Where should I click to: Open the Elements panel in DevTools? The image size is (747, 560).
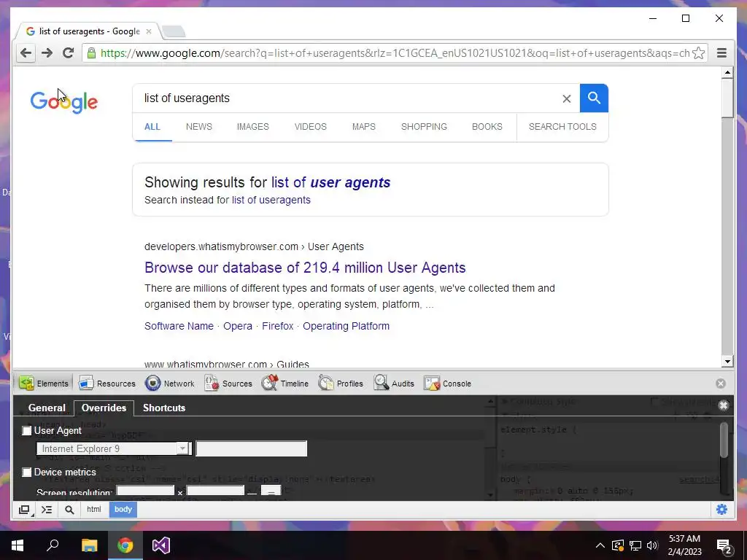coord(44,384)
